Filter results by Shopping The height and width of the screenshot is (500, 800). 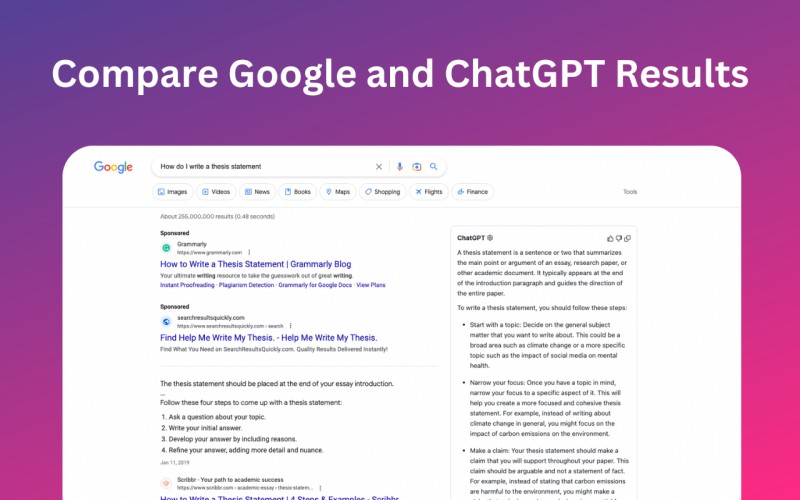pyautogui.click(x=383, y=192)
